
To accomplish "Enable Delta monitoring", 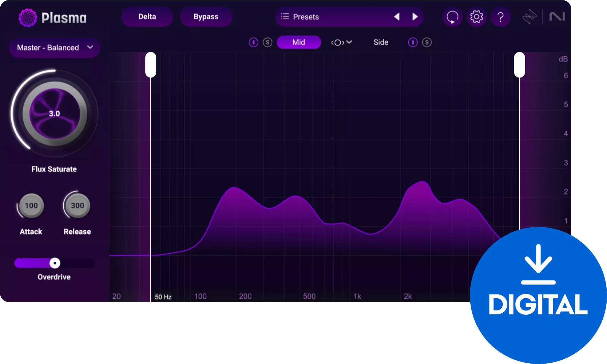I will click(147, 16).
